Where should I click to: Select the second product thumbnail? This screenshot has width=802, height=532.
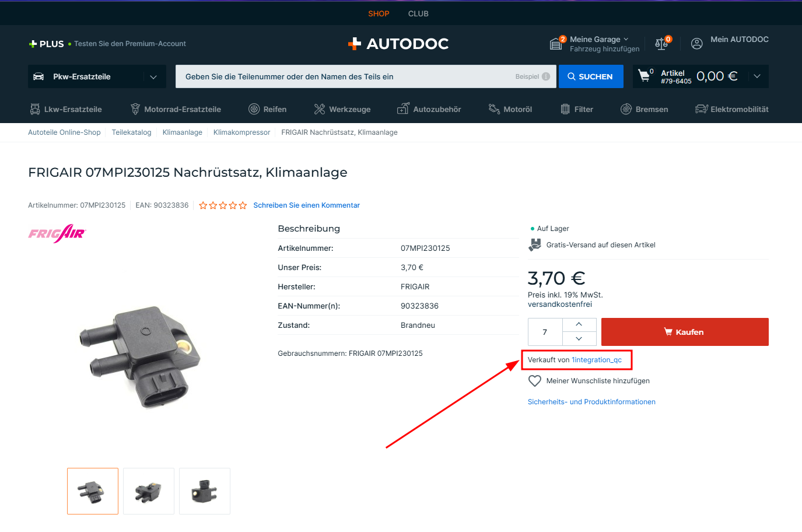[x=149, y=491]
